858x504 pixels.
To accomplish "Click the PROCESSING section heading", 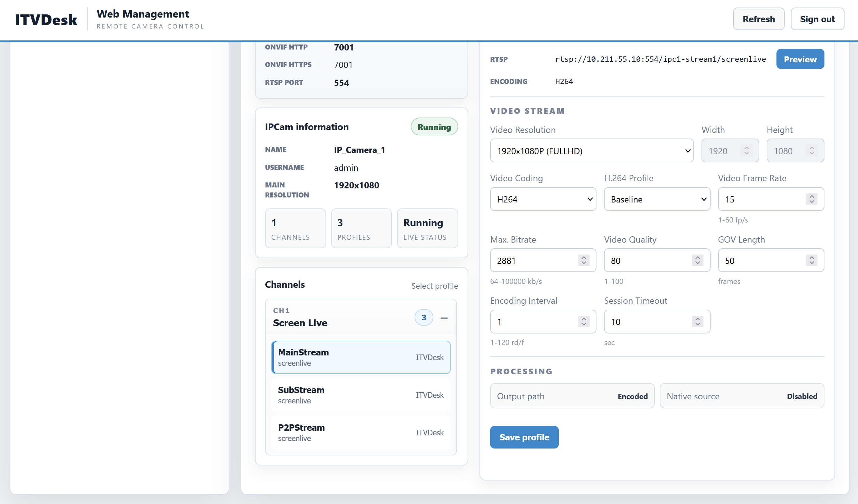I will tap(521, 371).
